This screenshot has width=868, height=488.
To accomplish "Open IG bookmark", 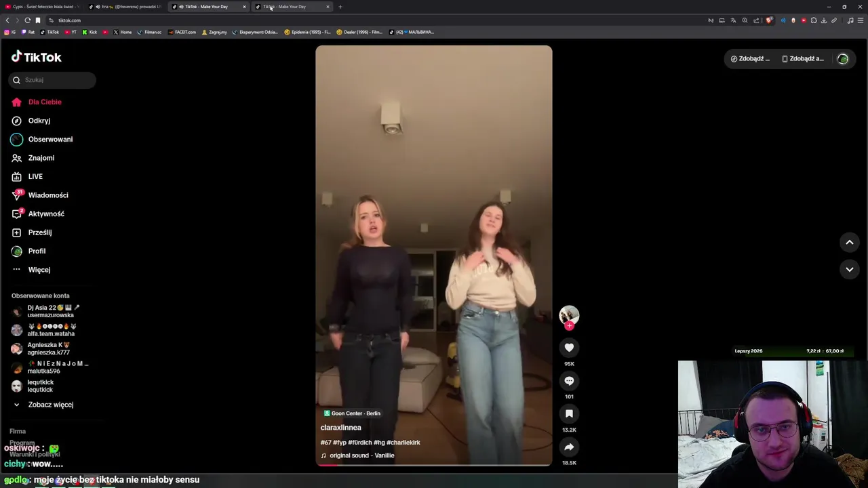I will pos(10,32).
